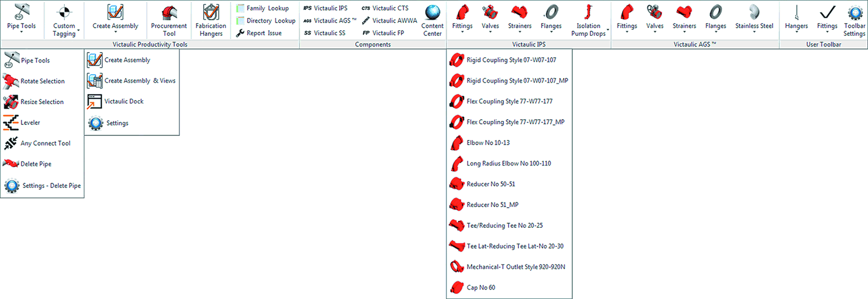Open User Toolbar Fittings checkmark menu
This screenshot has height=299, width=868.
[x=827, y=19]
